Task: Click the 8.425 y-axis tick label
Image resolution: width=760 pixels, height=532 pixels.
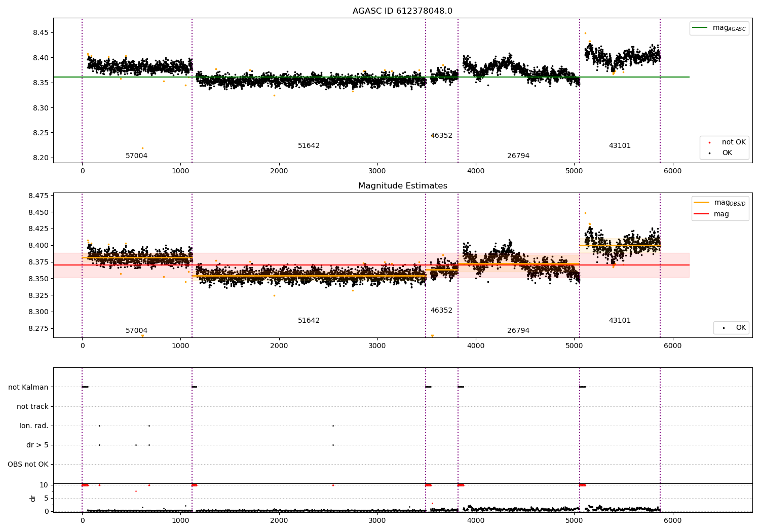Action: 39,229
